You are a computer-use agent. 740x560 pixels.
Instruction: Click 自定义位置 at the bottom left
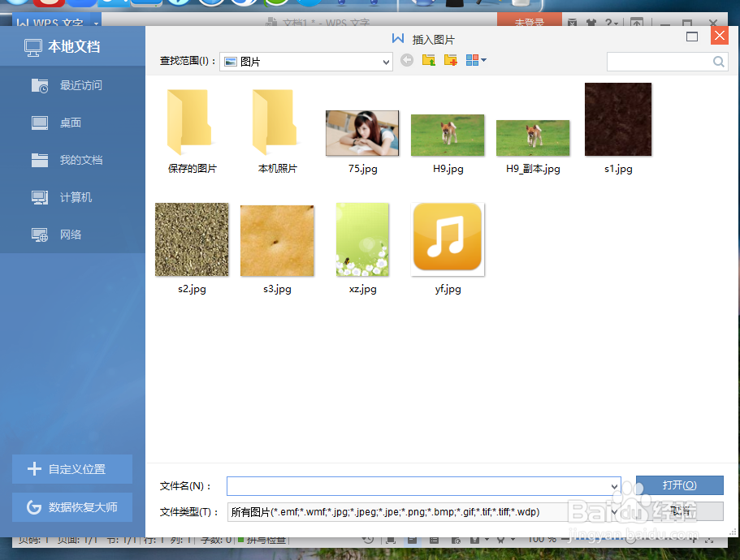(71, 469)
